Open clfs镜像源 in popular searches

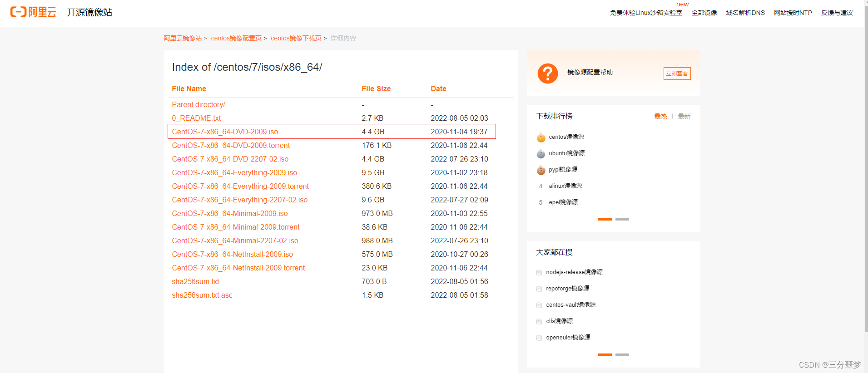coord(560,321)
